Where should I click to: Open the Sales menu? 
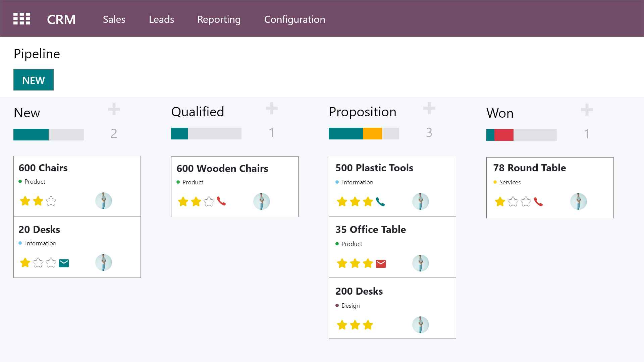pyautogui.click(x=114, y=19)
